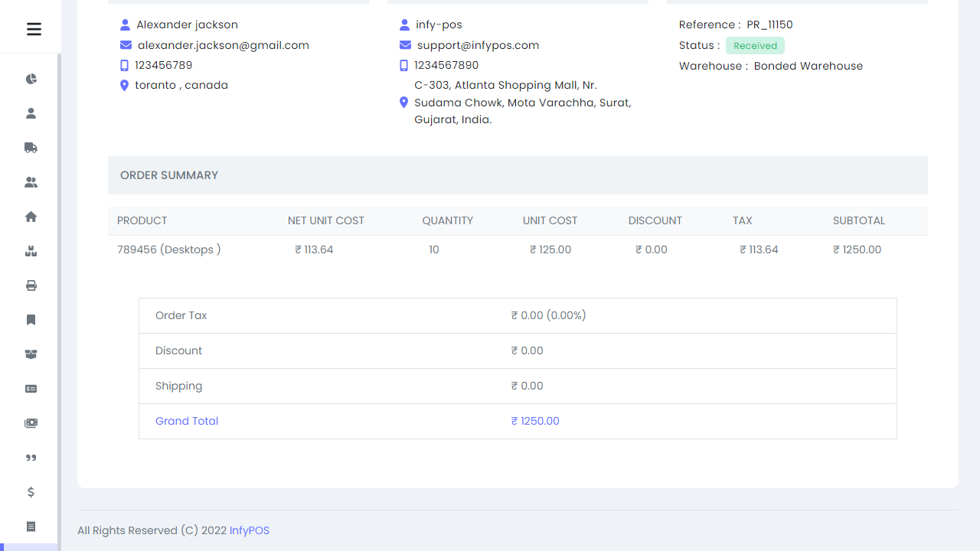Open Quotations with the quote marks icon

[x=31, y=458]
